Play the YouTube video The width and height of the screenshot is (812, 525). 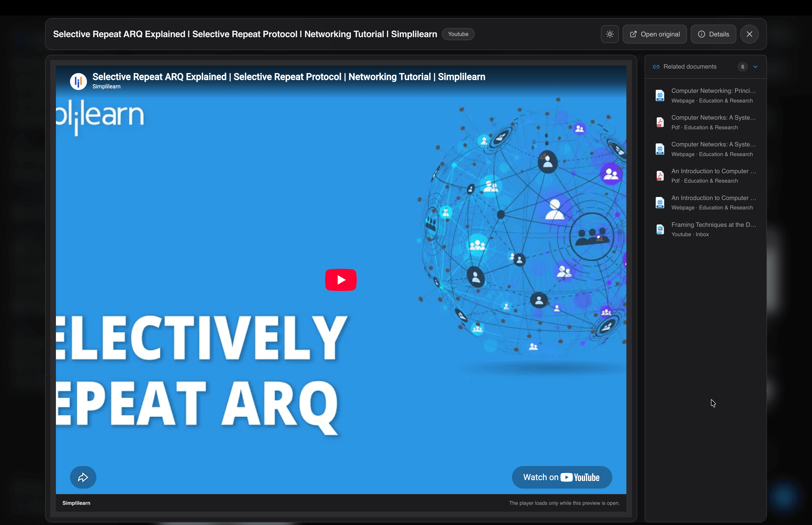341,280
